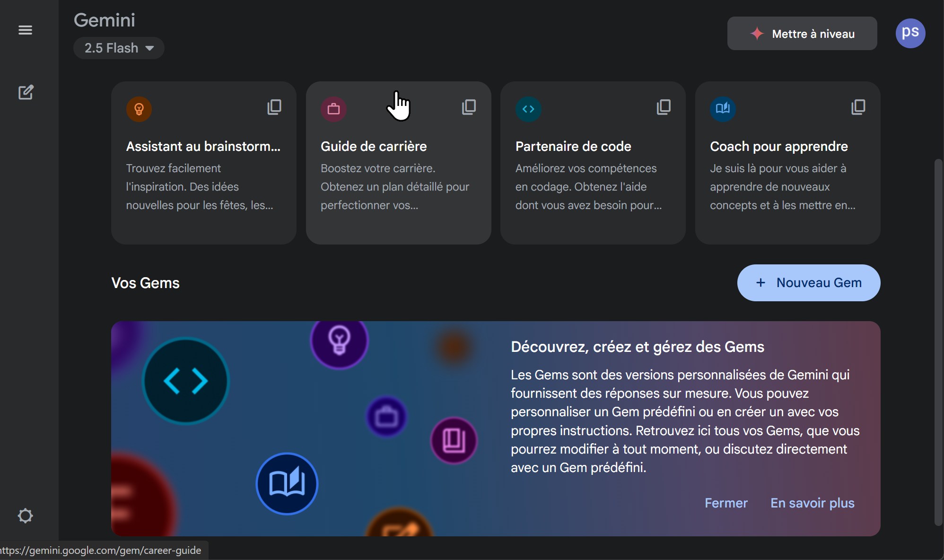Open the ps account avatar
The image size is (944, 560).
pyautogui.click(x=910, y=34)
